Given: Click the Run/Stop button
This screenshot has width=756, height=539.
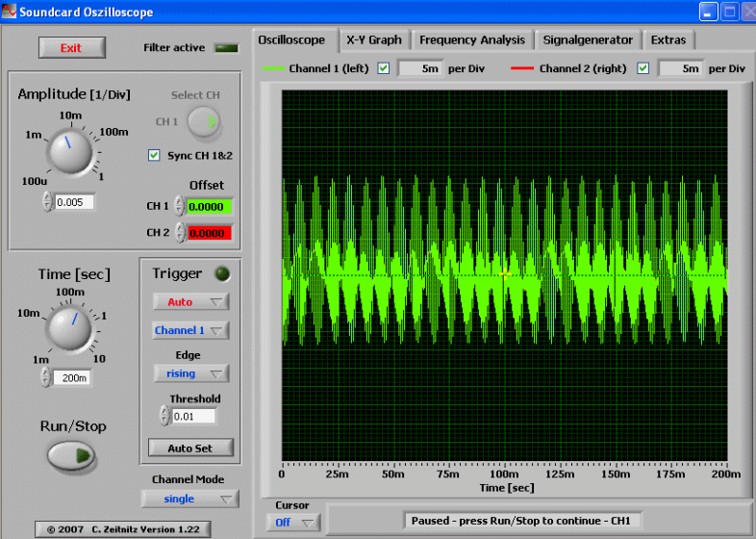Looking at the screenshot, I should 71,455.
